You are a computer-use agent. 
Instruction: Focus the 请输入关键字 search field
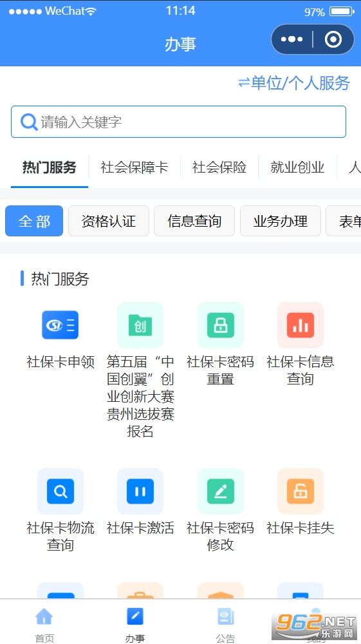[178, 122]
